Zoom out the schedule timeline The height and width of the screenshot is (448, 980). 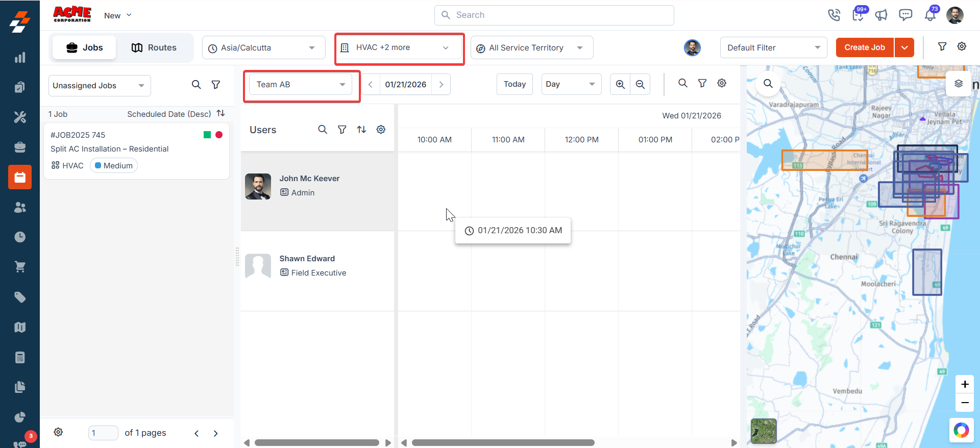pyautogui.click(x=640, y=84)
